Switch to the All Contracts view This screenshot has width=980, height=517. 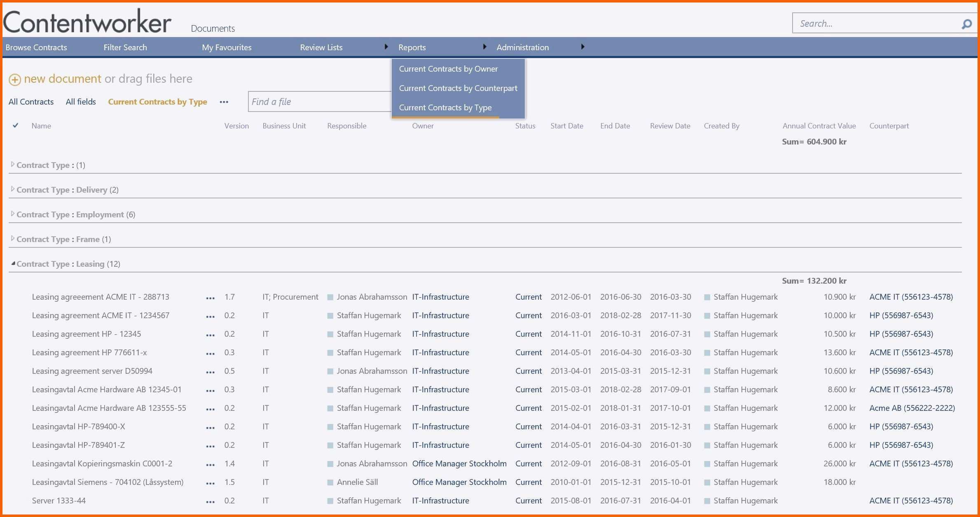(x=31, y=102)
